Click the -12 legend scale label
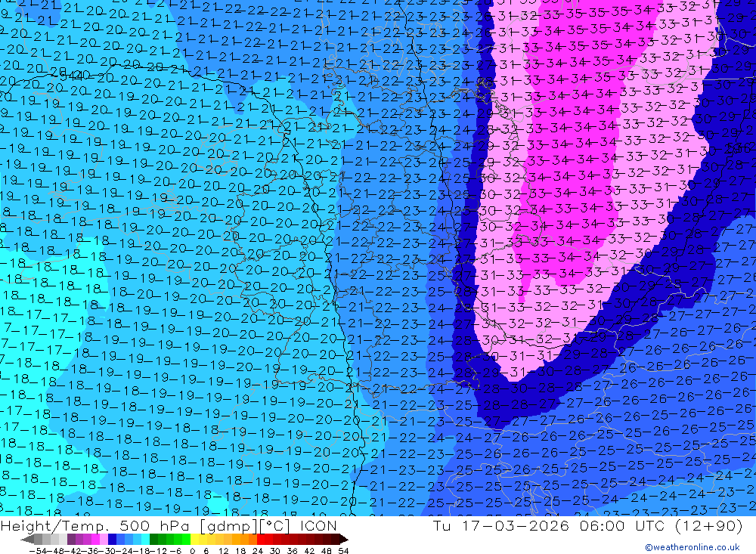The height and width of the screenshot is (554, 756). click(x=158, y=551)
